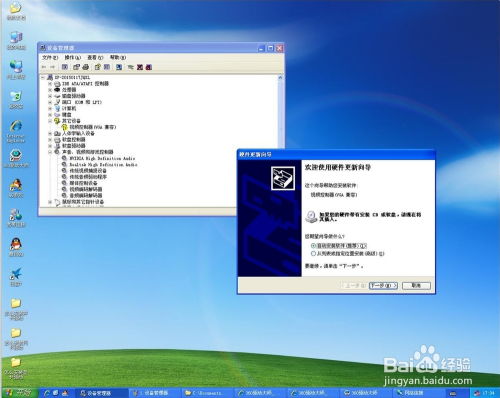Select Realtek High Definition Audio device
500x398 pixels.
[103, 164]
